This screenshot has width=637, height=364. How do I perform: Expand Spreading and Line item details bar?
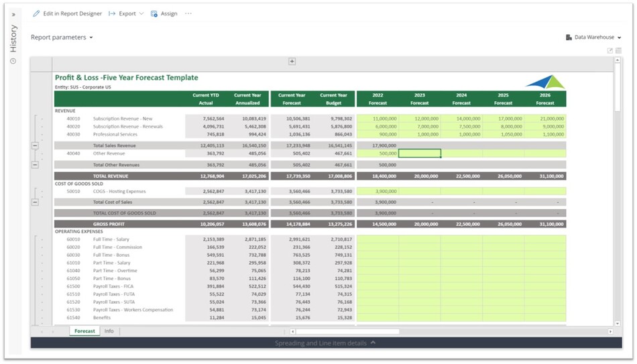[326, 343]
